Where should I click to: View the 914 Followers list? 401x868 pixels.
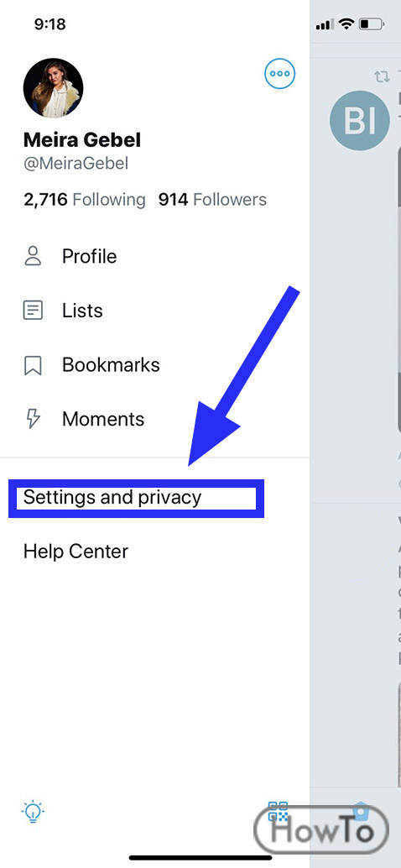[x=212, y=199]
